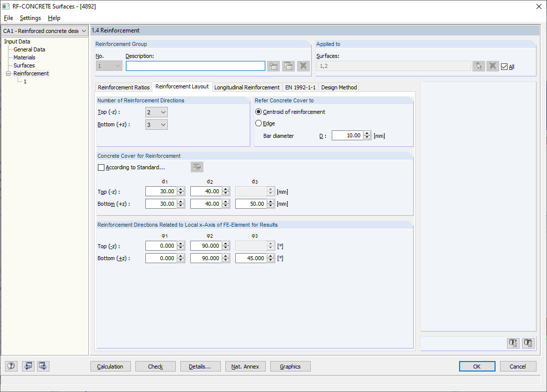Go to next input window icon

click(x=43, y=366)
